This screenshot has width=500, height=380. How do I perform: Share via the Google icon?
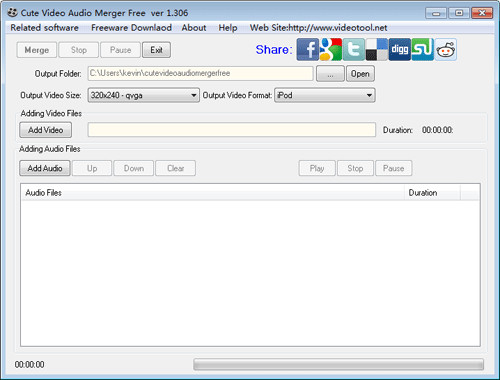click(x=331, y=49)
